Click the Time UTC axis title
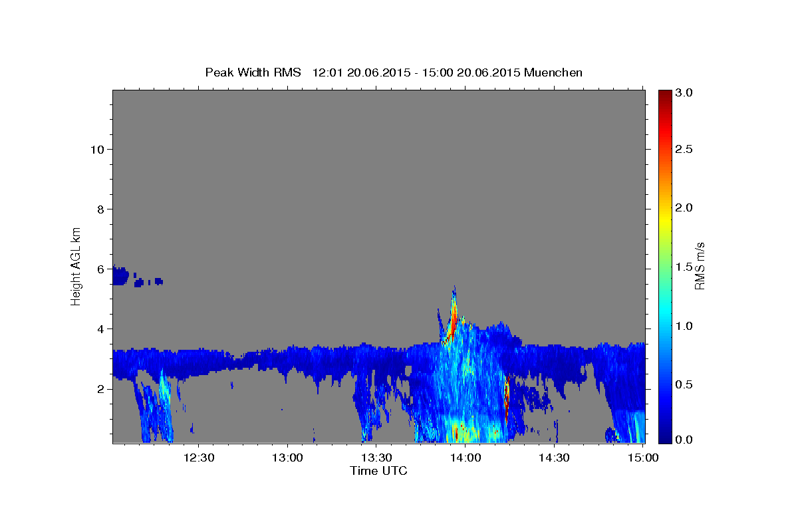The image size is (798, 532). (x=378, y=471)
